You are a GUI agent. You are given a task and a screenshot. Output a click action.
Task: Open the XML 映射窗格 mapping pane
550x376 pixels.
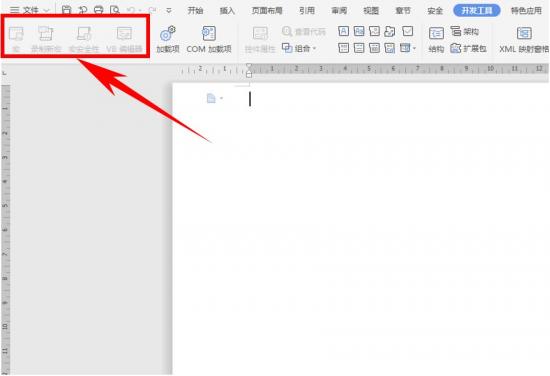[524, 39]
